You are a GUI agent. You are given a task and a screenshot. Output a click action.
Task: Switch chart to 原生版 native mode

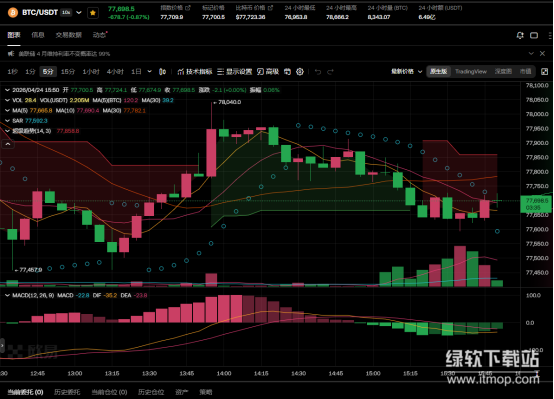pos(438,71)
